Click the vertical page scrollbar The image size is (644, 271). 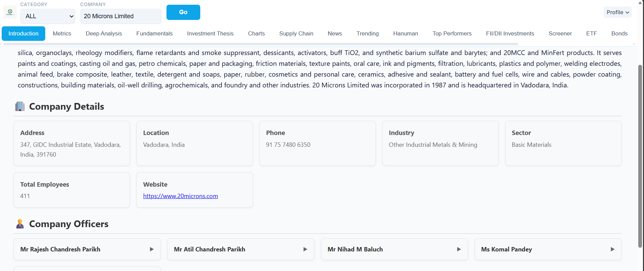pos(640,155)
